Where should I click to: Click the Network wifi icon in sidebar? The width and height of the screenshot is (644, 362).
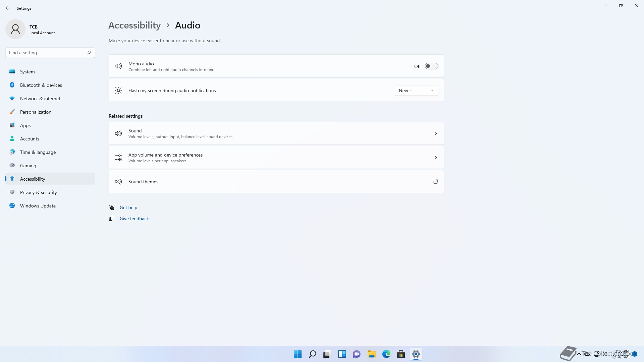coord(12,98)
